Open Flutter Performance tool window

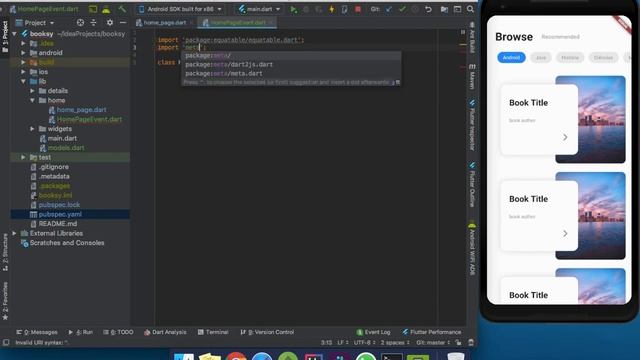(432, 332)
